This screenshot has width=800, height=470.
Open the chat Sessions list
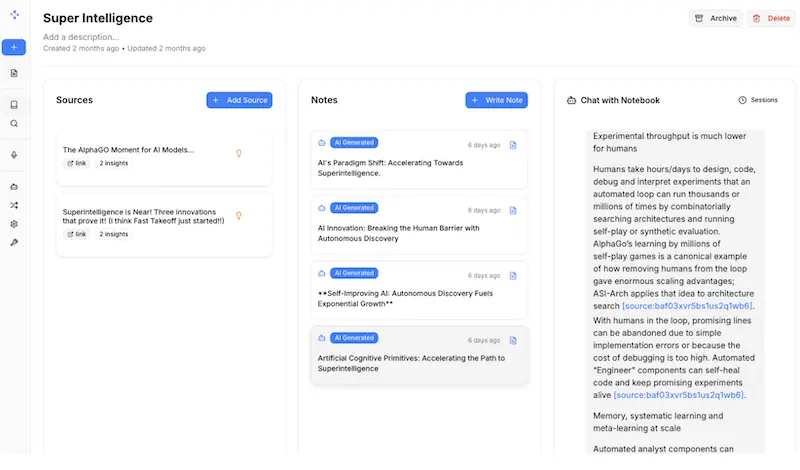click(757, 100)
